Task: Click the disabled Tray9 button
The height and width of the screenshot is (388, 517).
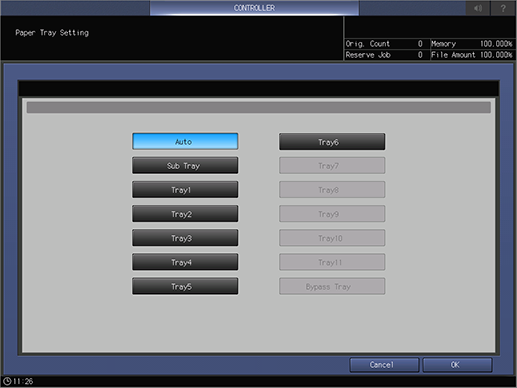Action: (x=332, y=214)
